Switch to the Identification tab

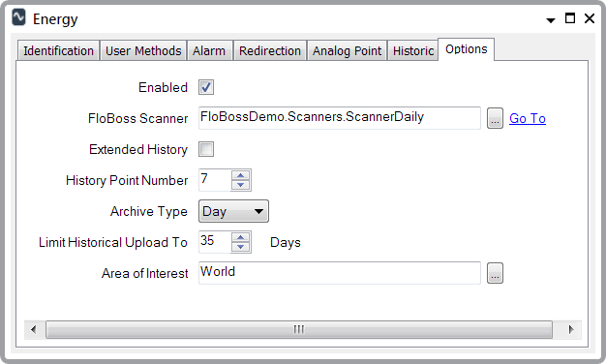(58, 51)
